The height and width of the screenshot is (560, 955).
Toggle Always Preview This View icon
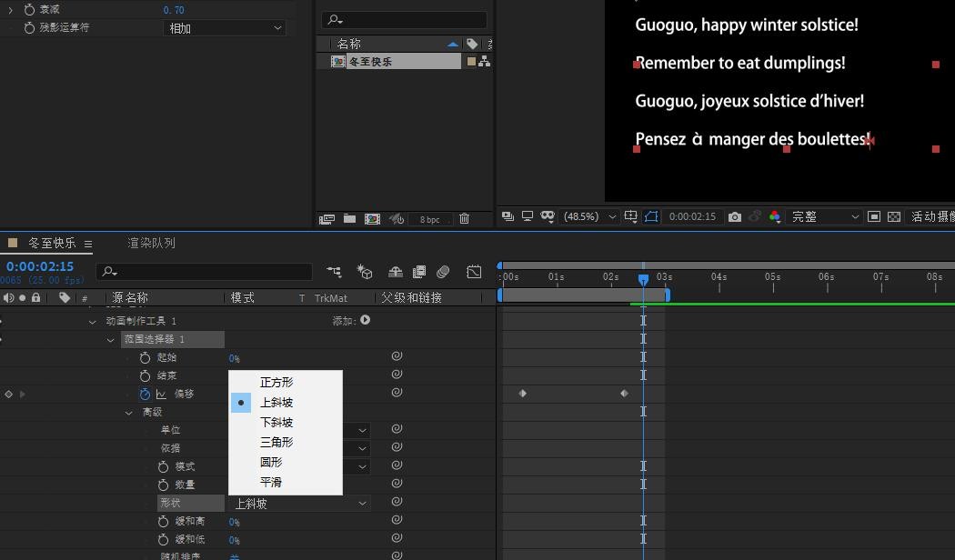click(x=508, y=216)
